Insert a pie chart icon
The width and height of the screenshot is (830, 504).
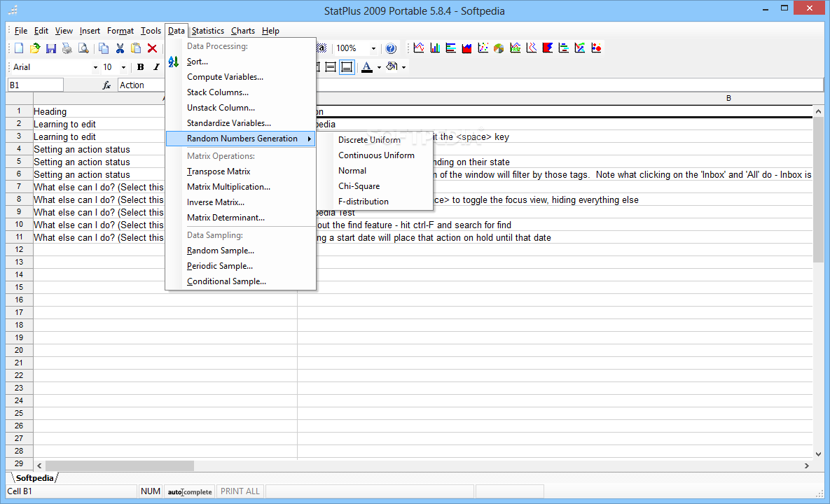point(499,48)
